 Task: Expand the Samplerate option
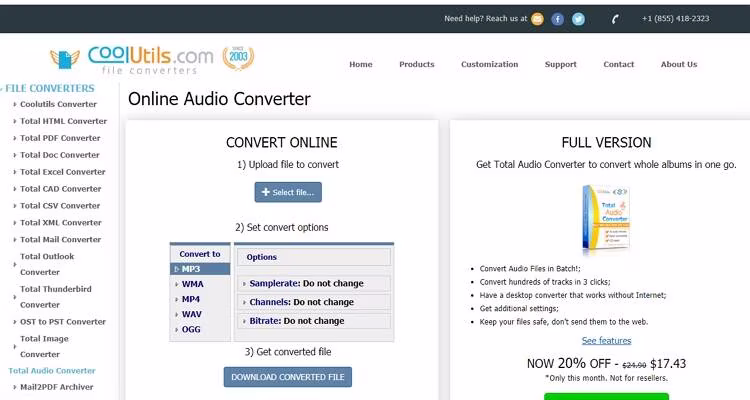314,283
